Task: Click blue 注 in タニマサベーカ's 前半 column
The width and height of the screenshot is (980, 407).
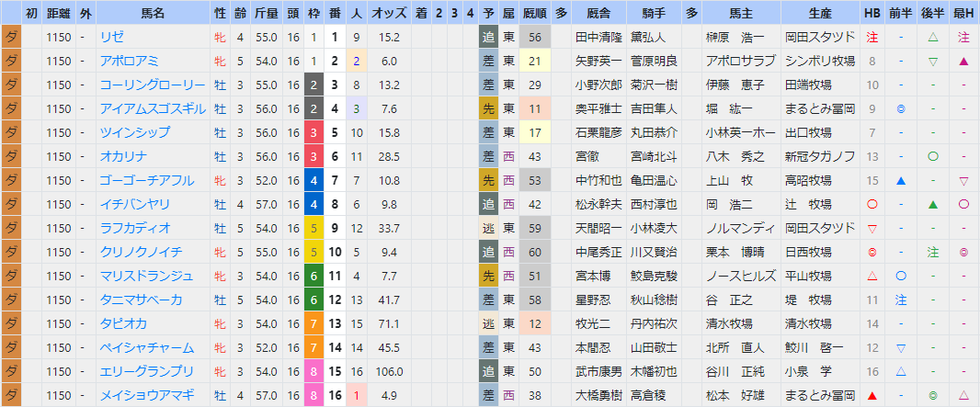Action: click(x=901, y=300)
